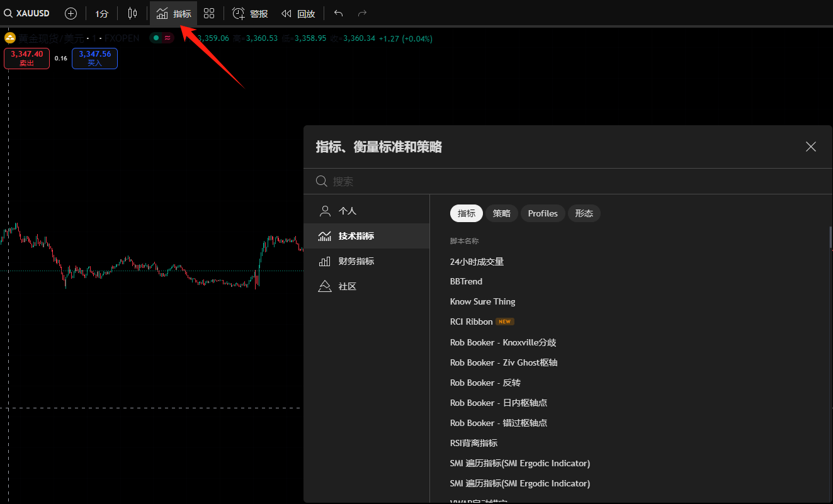Click the 财务指标 bar chart icon
This screenshot has height=504, width=833.
pyautogui.click(x=325, y=261)
